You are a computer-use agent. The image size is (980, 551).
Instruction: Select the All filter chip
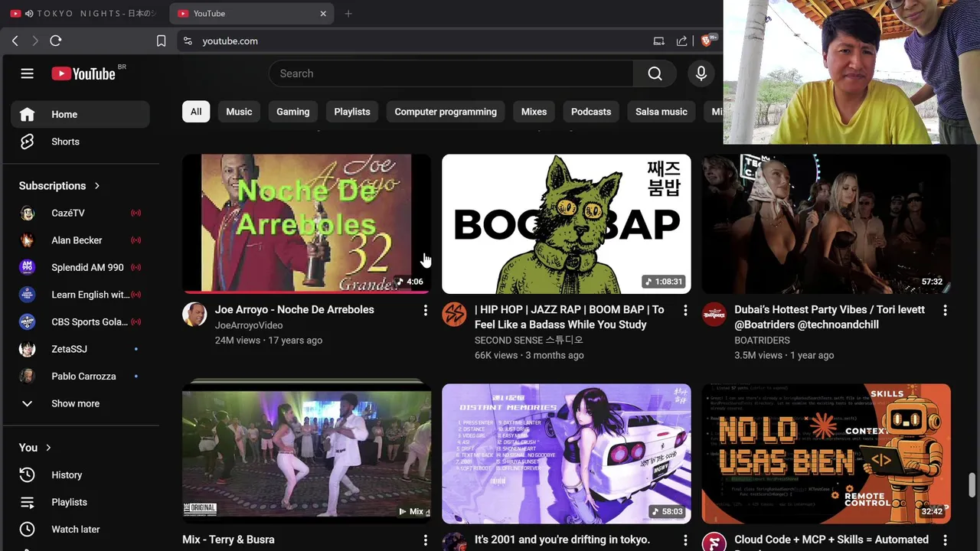pyautogui.click(x=196, y=112)
